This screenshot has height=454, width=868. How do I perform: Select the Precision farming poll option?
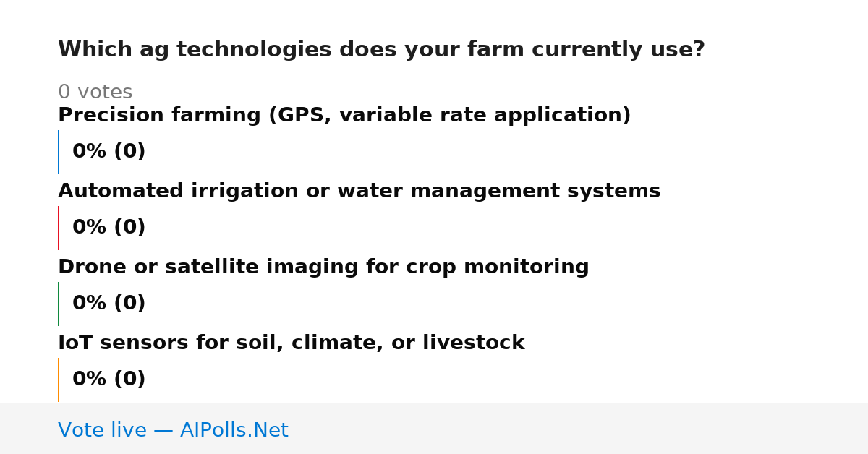tap(344, 116)
